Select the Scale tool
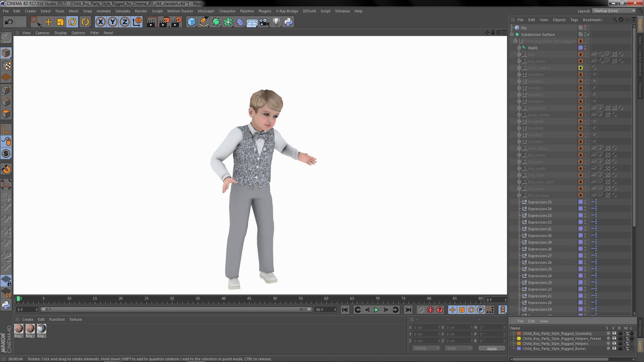Image resolution: width=644 pixels, height=362 pixels. click(x=60, y=22)
